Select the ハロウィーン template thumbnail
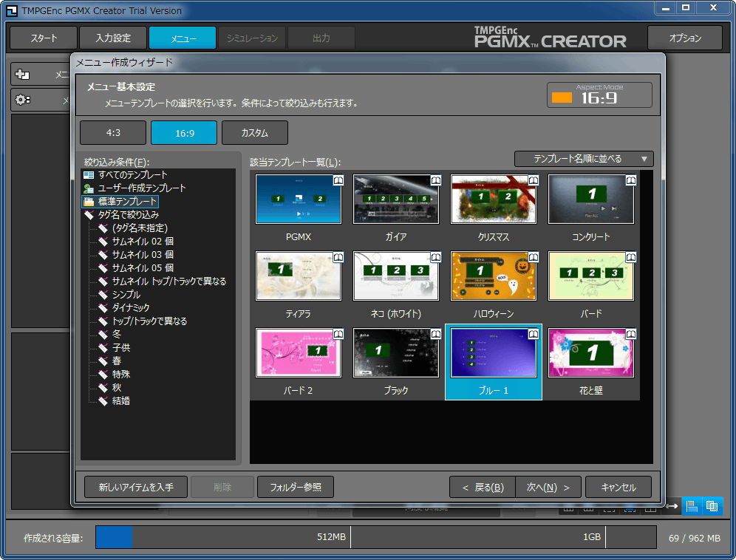The height and width of the screenshot is (560, 736). [x=494, y=276]
